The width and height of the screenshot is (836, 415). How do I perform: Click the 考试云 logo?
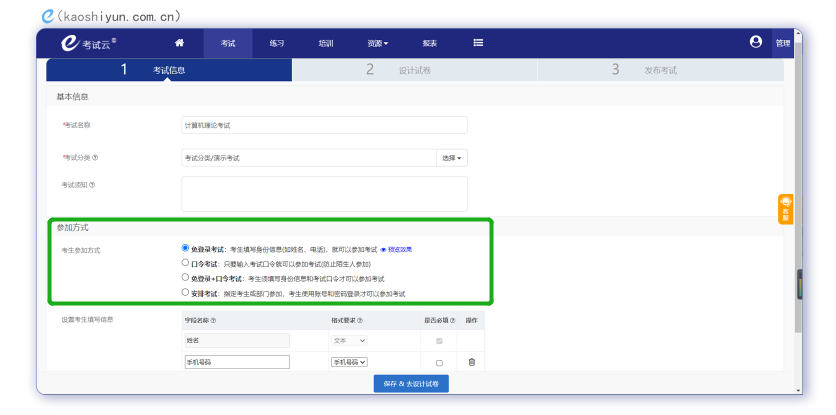pyautogui.click(x=89, y=43)
